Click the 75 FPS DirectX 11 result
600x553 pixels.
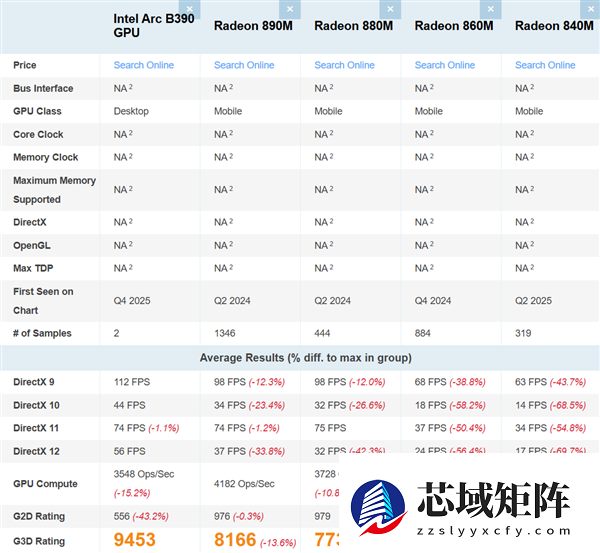click(330, 428)
